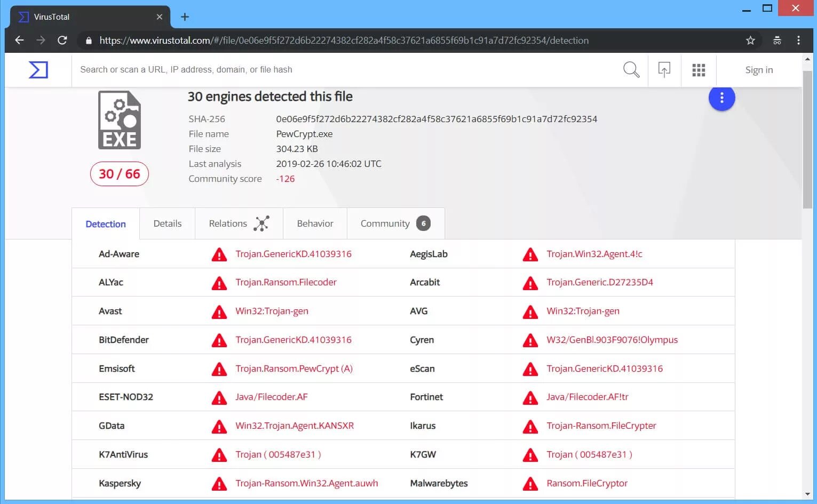Click ESET-NOD32 result Java/Filecoder.AF

pyautogui.click(x=272, y=397)
